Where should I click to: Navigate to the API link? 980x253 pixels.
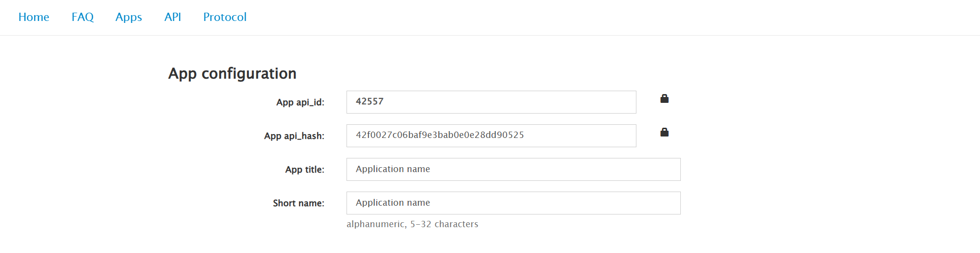click(x=173, y=17)
